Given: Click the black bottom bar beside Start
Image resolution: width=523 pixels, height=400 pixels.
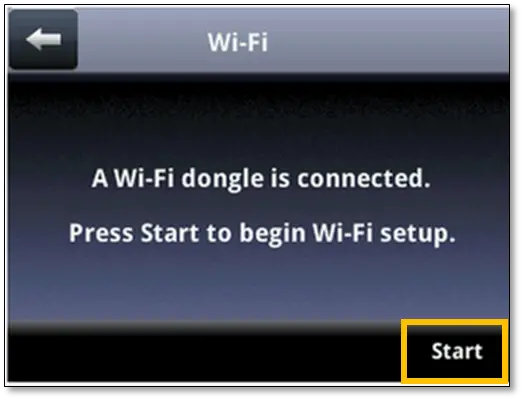Looking at the screenshot, I should 203,359.
